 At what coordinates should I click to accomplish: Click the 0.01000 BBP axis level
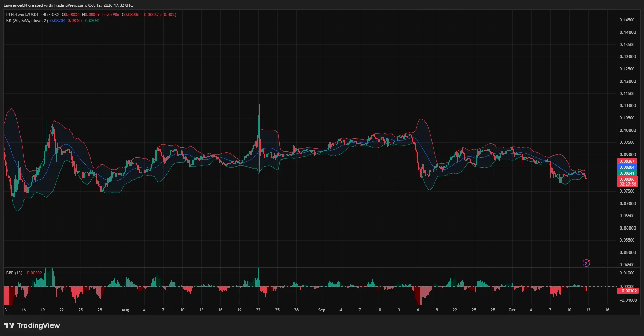(627, 273)
